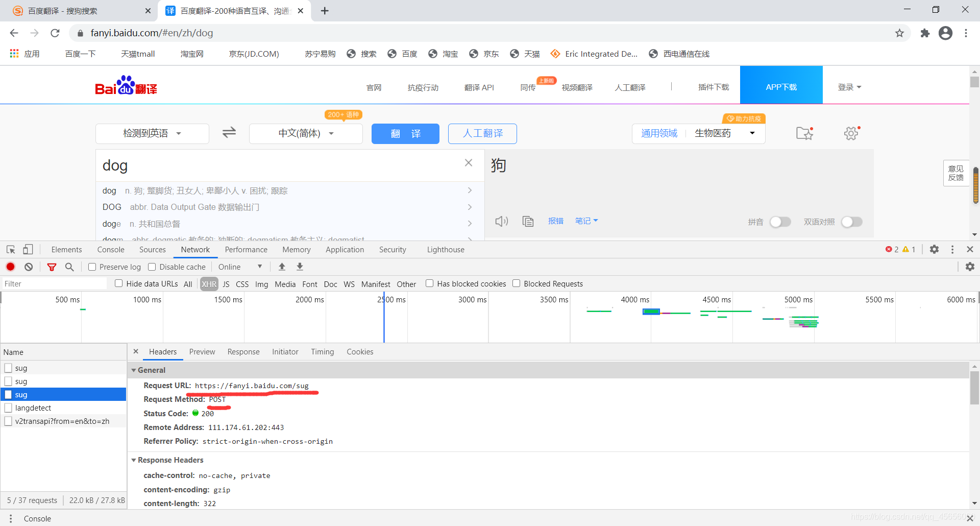Open the Timing tab
This screenshot has height=526, width=980.
tap(323, 351)
